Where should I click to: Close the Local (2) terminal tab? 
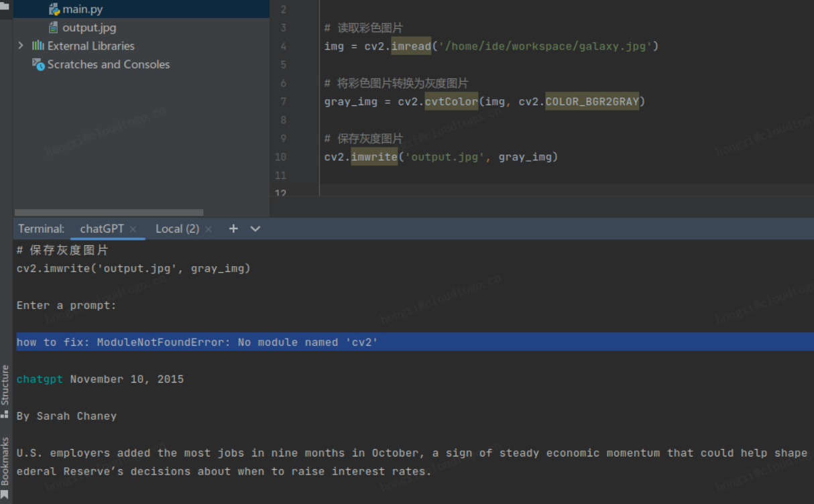[x=209, y=229]
